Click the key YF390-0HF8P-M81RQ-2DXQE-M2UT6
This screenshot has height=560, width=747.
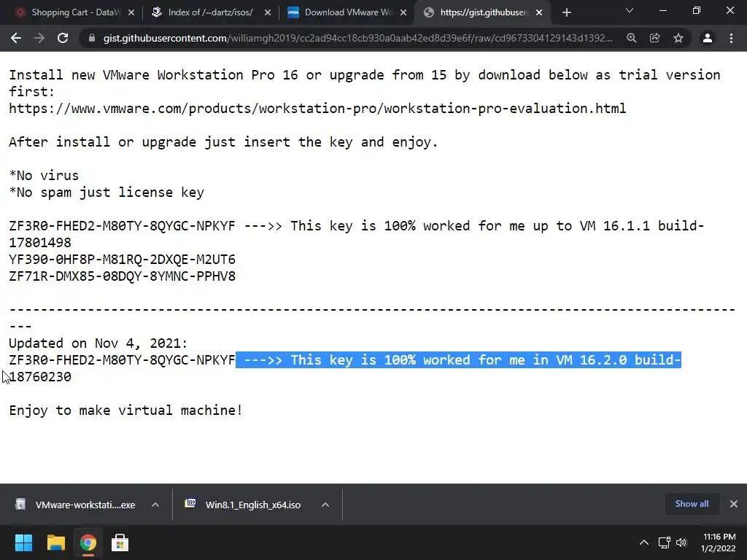coord(122,260)
